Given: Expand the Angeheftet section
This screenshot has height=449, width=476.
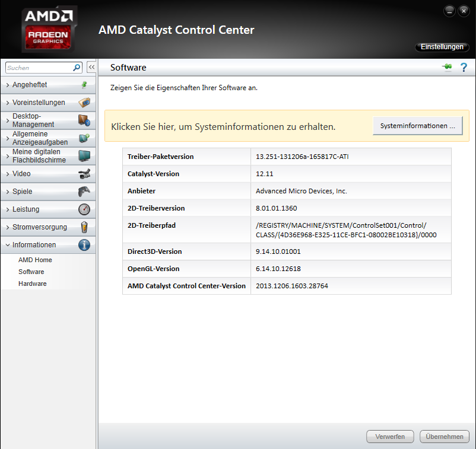Looking at the screenshot, I should 8,85.
